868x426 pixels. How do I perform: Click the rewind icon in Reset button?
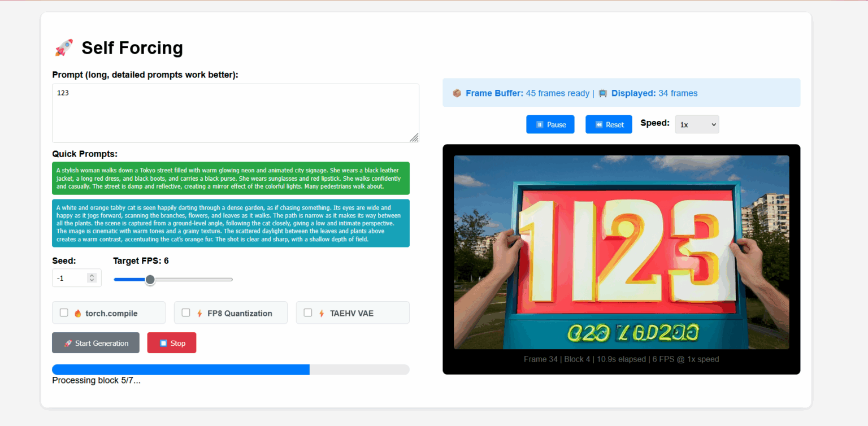coord(599,125)
